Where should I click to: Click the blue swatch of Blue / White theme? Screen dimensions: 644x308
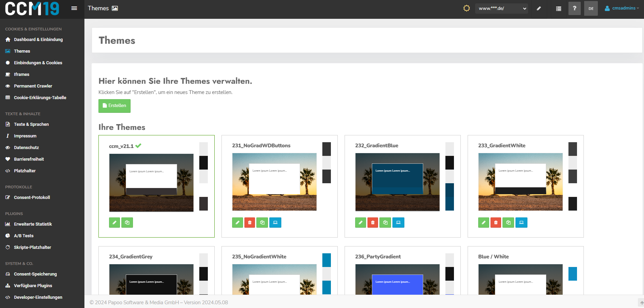click(x=573, y=274)
